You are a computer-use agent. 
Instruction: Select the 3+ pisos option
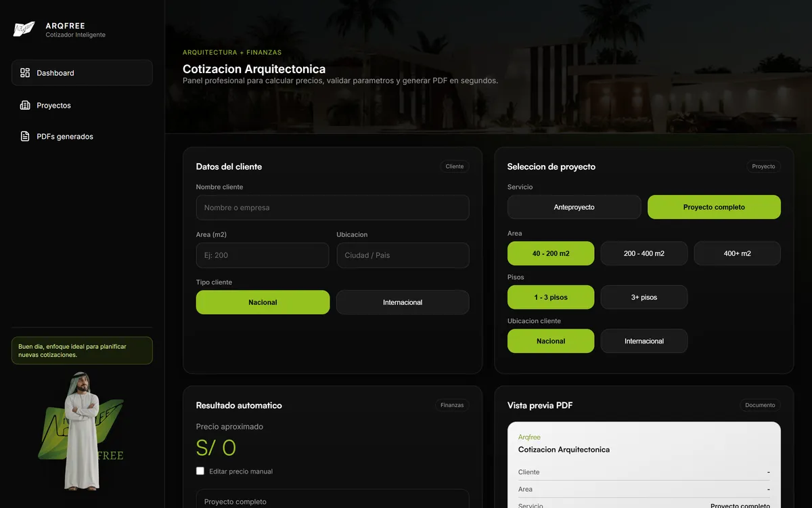tap(644, 297)
